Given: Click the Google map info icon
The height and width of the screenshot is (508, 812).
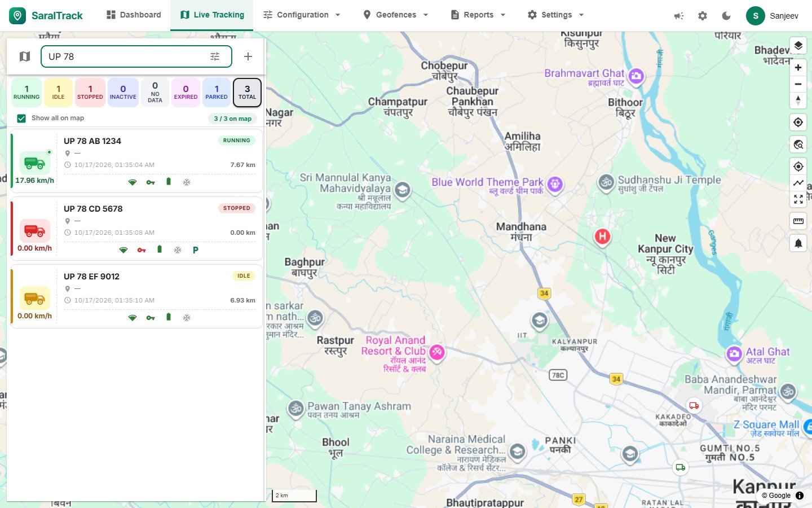Looking at the screenshot, I should (800, 496).
